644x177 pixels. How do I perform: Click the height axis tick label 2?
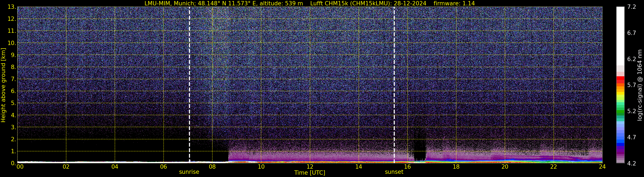click(13, 139)
